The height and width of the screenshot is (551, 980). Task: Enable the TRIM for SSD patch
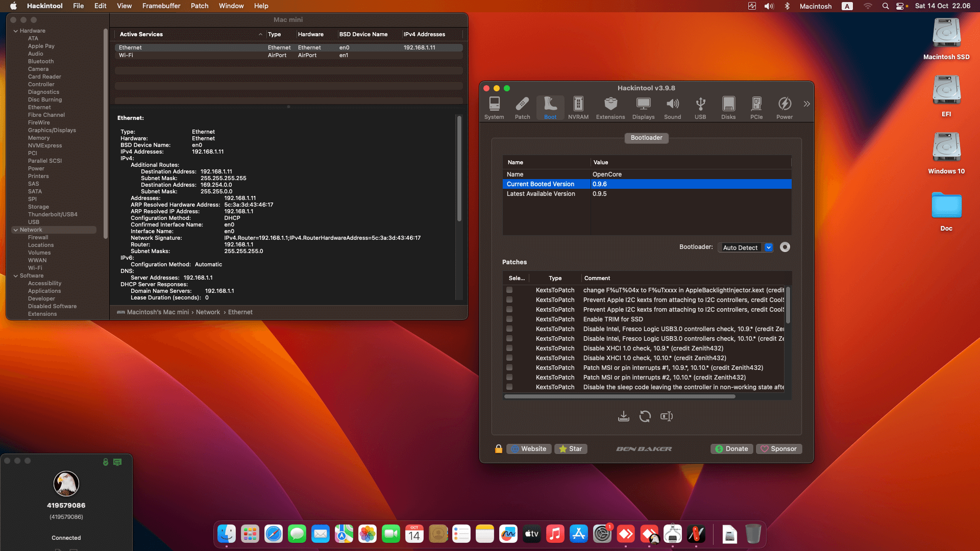[x=509, y=319]
